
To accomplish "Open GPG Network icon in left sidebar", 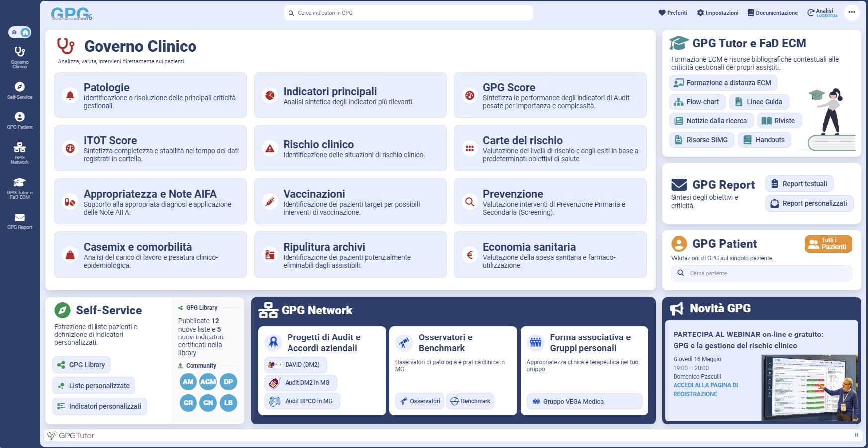I will click(20, 148).
